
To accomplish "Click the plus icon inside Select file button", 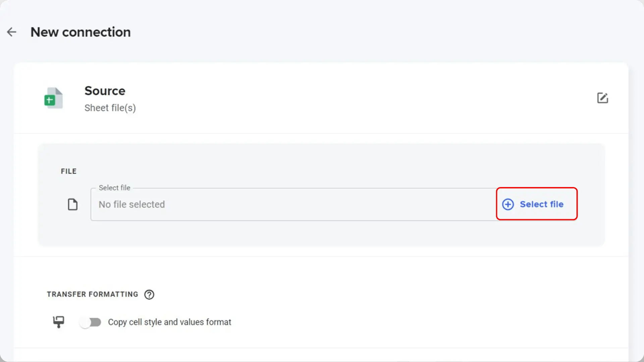I will (x=507, y=204).
